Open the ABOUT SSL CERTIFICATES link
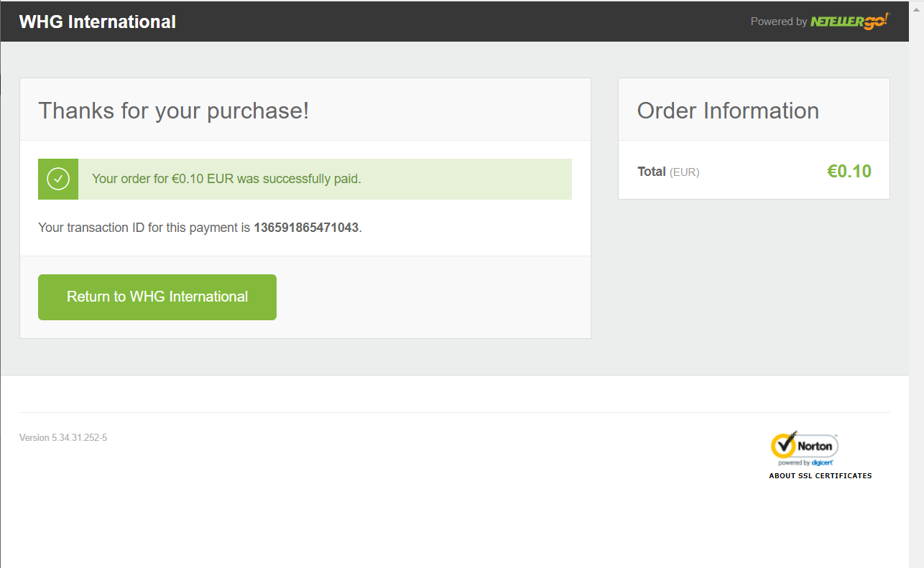This screenshot has height=568, width=924. [x=820, y=475]
